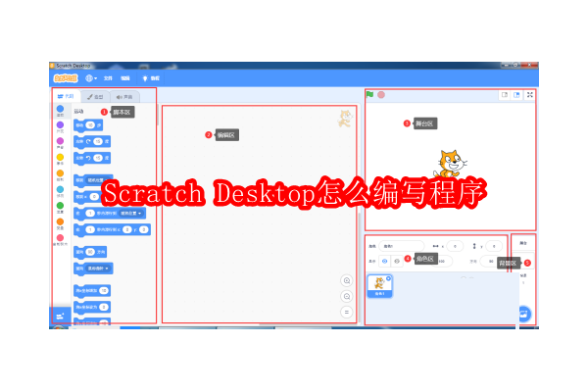Select the light-blue Sensing block category
Viewport: 588px width, 392px height.
[60, 191]
